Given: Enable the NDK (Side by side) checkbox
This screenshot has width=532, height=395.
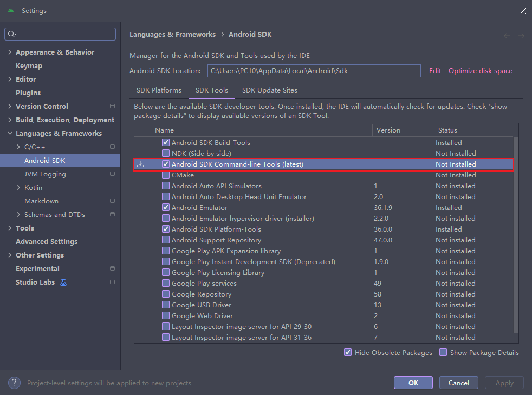Looking at the screenshot, I should click(x=166, y=154).
